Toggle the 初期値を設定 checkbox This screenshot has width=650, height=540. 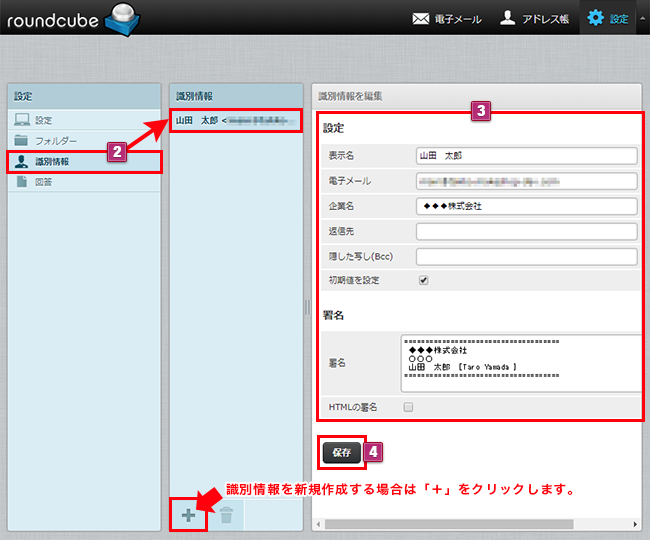pos(423,280)
